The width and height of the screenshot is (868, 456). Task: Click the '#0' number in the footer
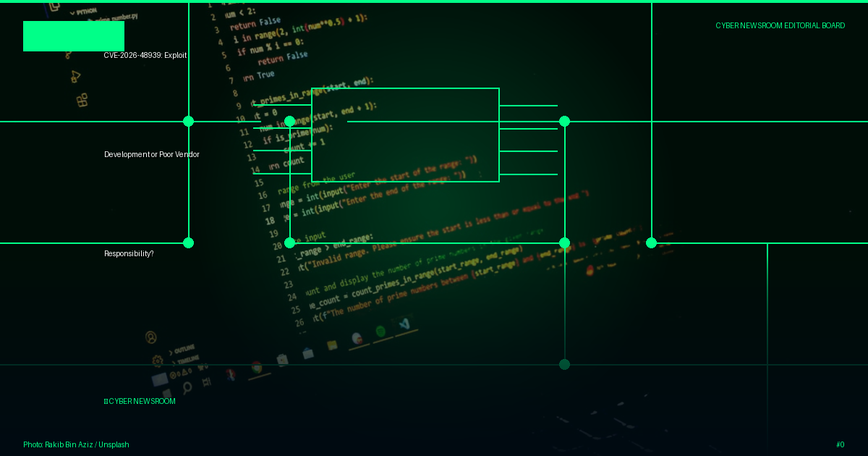tap(840, 444)
